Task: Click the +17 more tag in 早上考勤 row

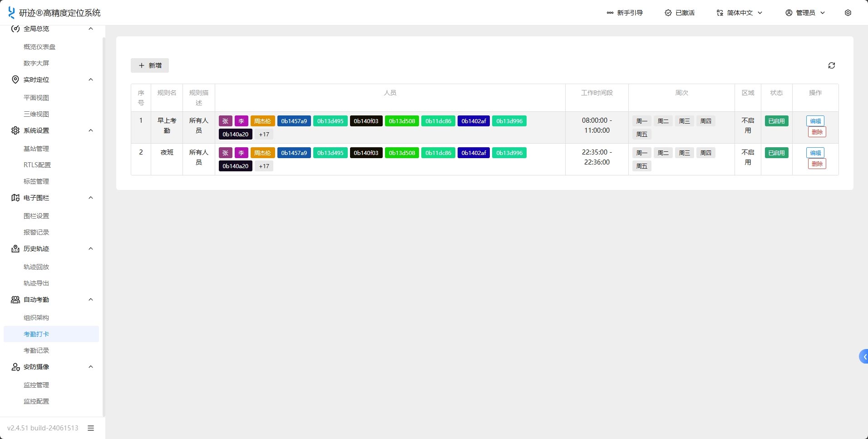Action: pyautogui.click(x=264, y=134)
